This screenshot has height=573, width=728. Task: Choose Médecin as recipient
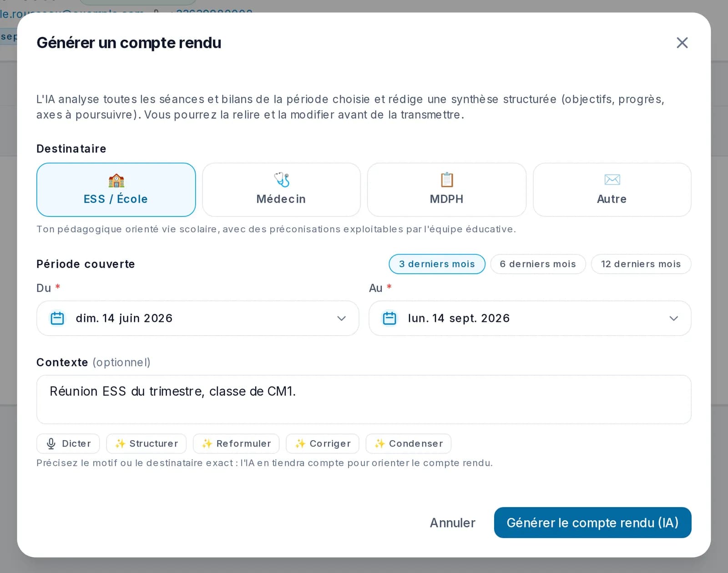tap(281, 190)
